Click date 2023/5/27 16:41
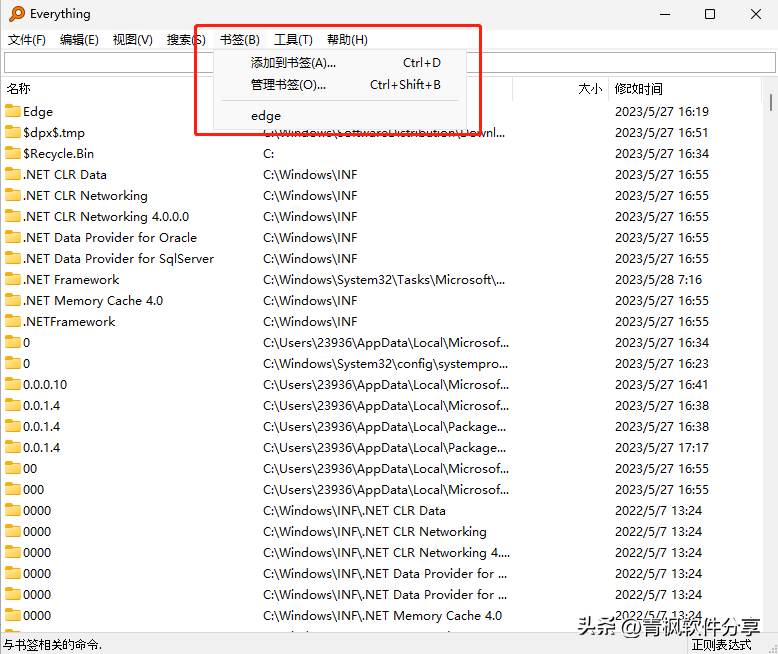The image size is (778, 654). pyautogui.click(x=662, y=385)
